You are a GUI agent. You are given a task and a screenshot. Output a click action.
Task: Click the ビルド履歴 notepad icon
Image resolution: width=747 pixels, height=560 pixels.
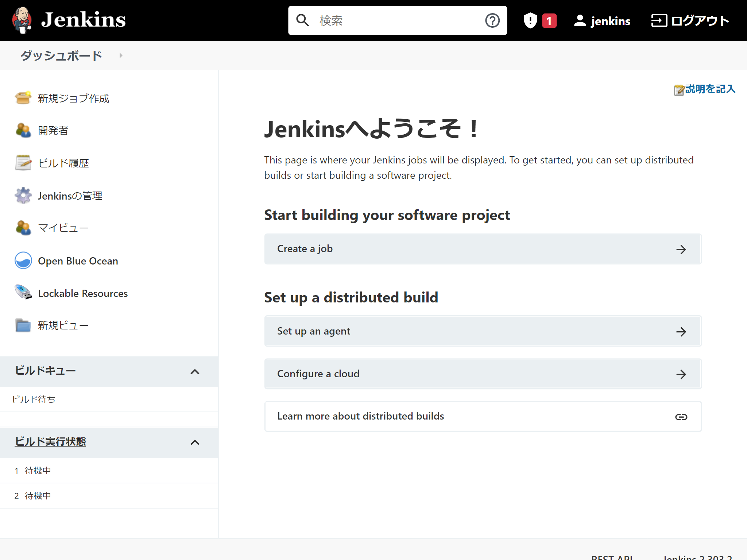23,163
